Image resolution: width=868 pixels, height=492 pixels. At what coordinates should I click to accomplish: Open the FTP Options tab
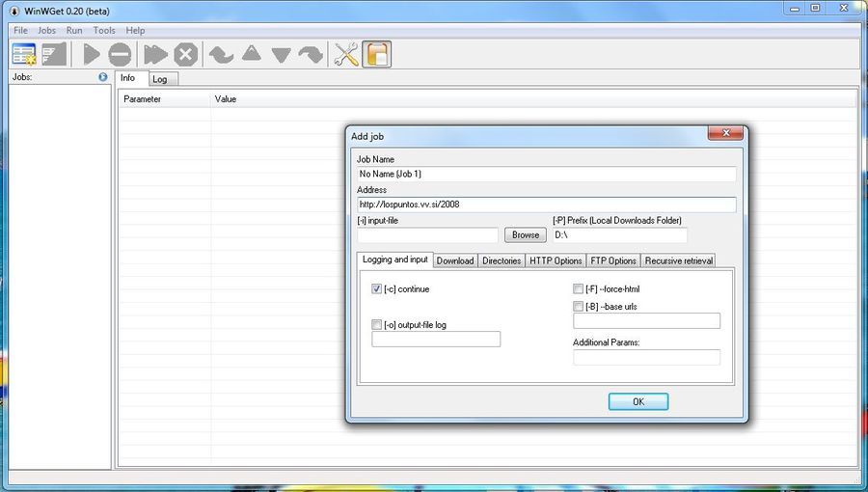coord(612,260)
